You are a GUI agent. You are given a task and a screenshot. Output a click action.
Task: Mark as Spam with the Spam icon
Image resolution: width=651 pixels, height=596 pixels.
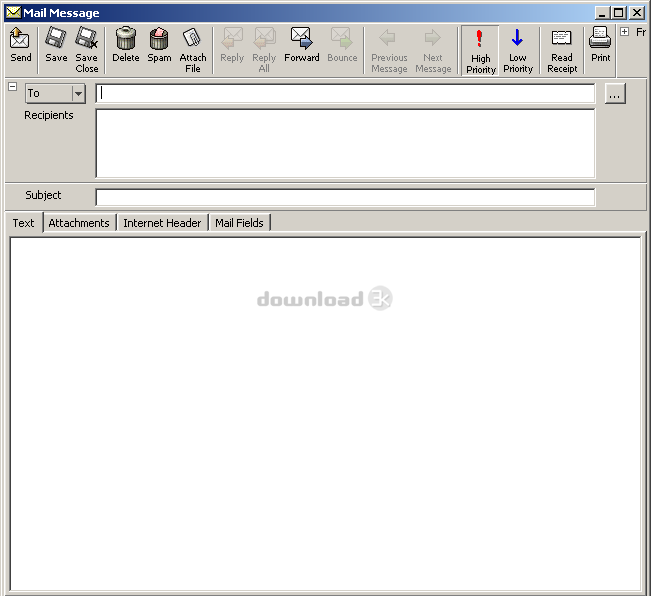(159, 45)
